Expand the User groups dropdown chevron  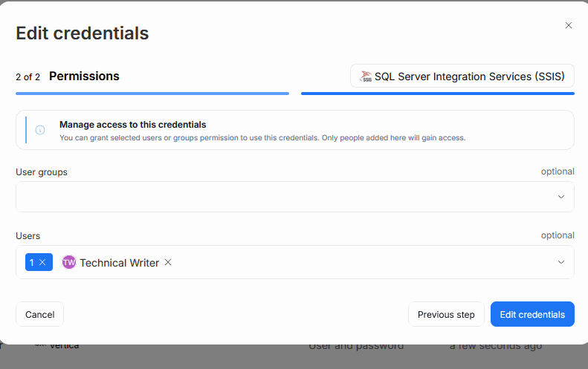click(560, 197)
